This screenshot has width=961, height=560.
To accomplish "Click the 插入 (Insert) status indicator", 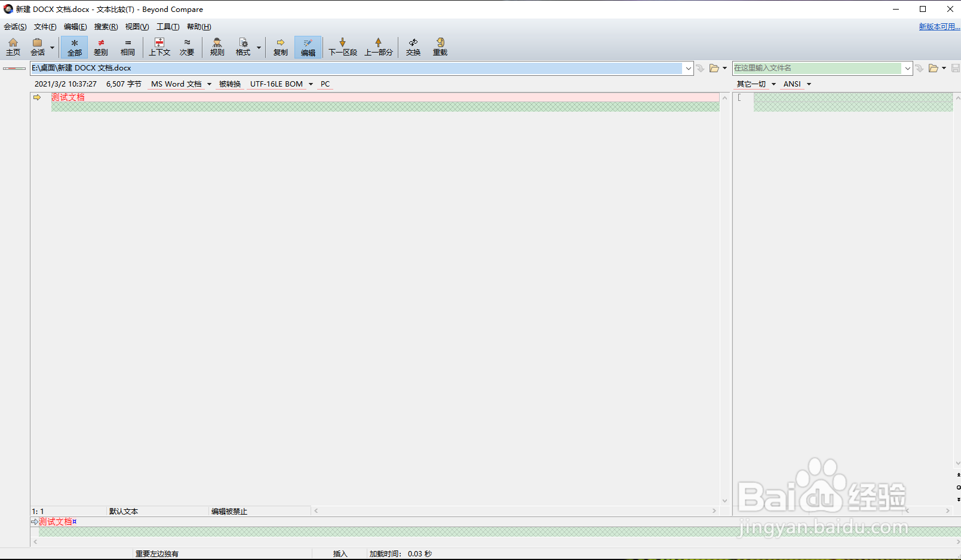I will [340, 554].
